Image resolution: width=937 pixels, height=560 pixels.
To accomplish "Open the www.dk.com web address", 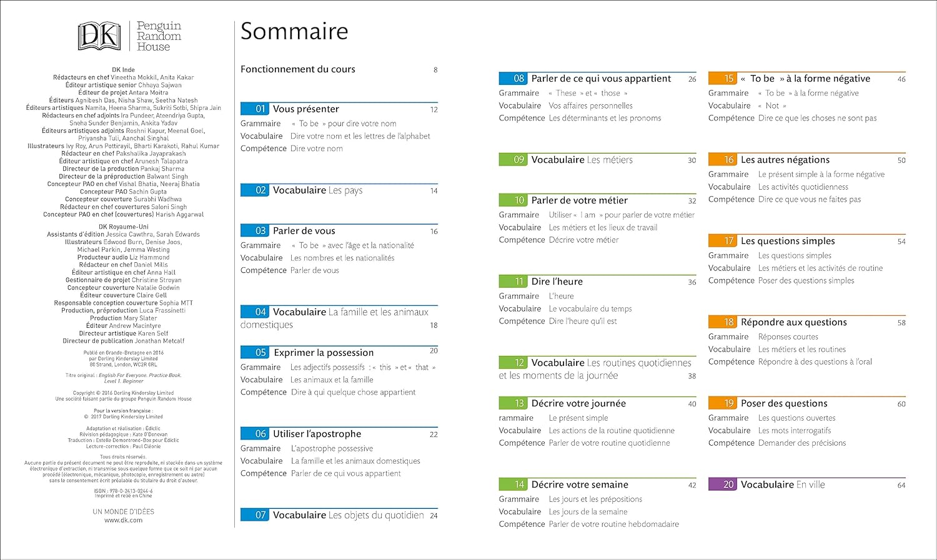I will pos(123,520).
